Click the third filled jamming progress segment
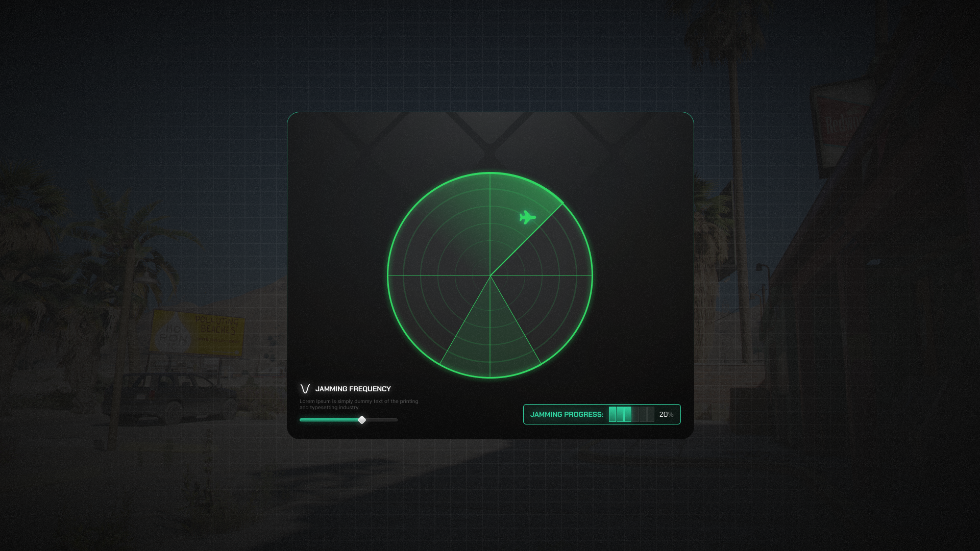This screenshot has width=980, height=551. [628, 414]
